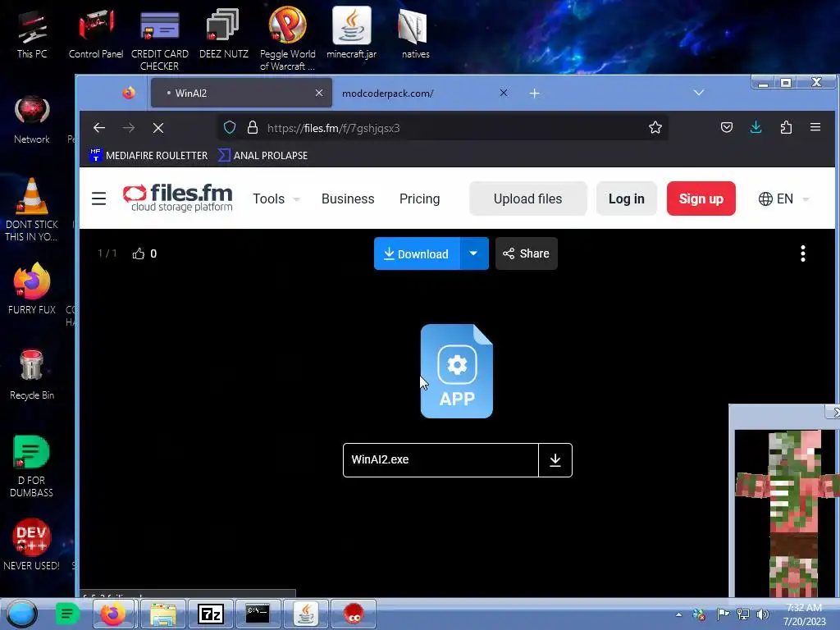Save page to Pocket
Screen dimensions: 840x630
(727, 127)
